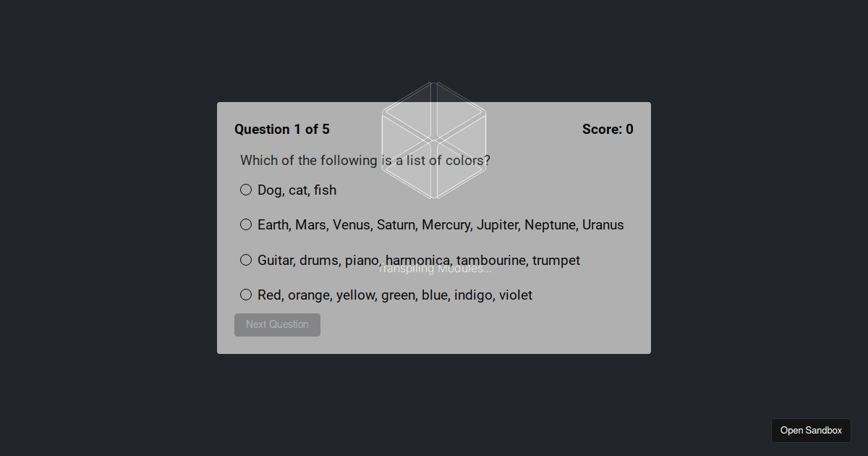Select the "Dog, cat, fish" radio button
The image size is (868, 456).
246,190
